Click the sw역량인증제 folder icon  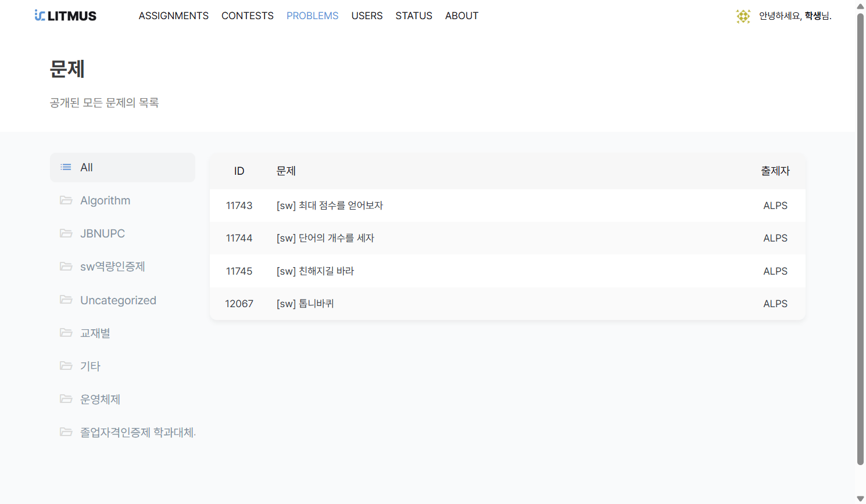point(66,267)
